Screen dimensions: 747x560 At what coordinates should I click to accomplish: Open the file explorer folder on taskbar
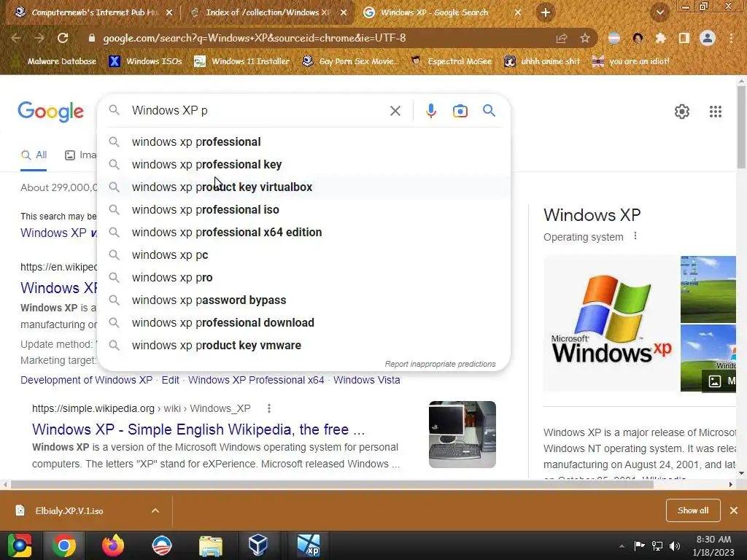pos(210,545)
